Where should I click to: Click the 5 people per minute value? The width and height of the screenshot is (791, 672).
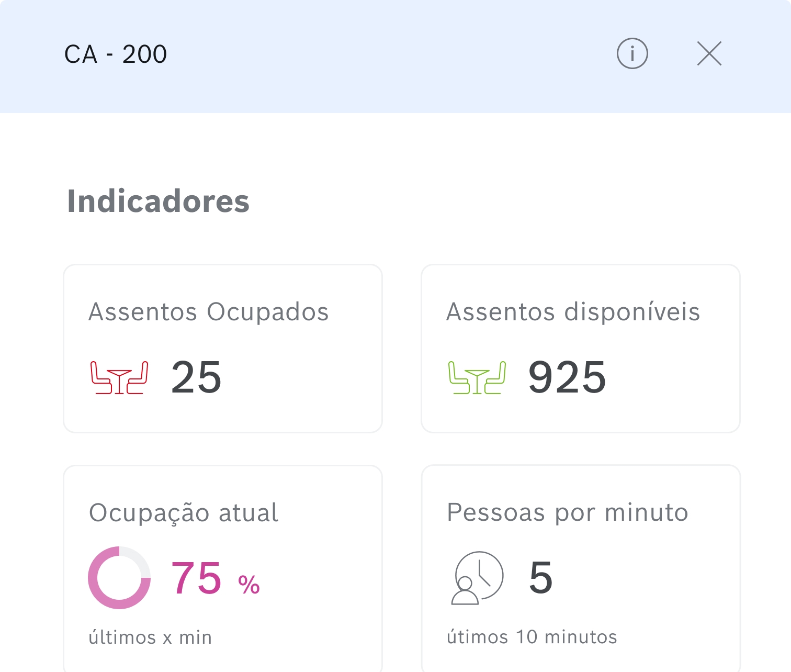tap(541, 578)
